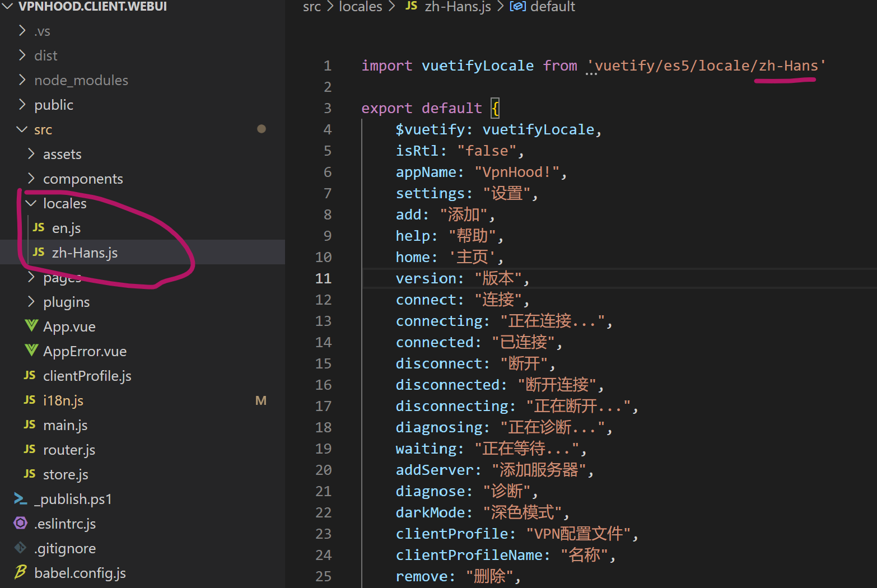
Task: Click the ESLint icon next to .eslintrc.js
Action: (x=20, y=524)
